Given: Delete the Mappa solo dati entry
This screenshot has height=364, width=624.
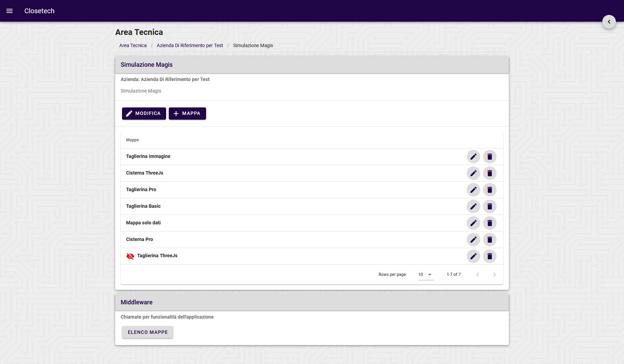Looking at the screenshot, I should [489, 223].
